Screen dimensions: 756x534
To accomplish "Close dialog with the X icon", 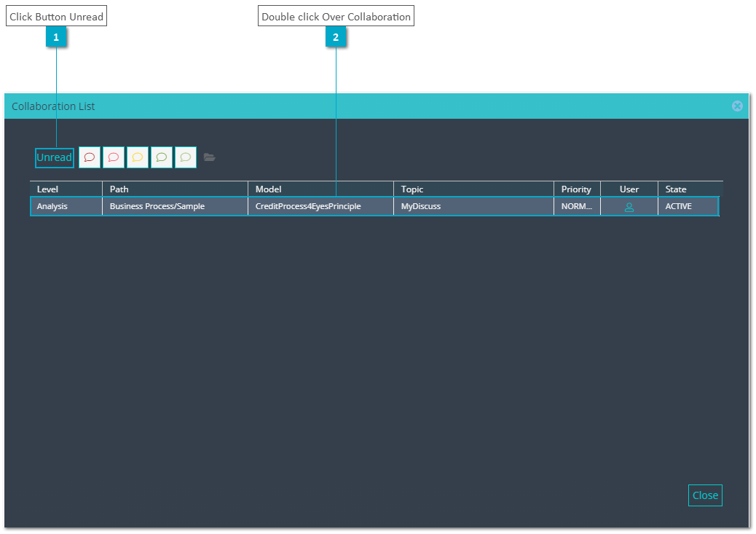I will pos(737,106).
